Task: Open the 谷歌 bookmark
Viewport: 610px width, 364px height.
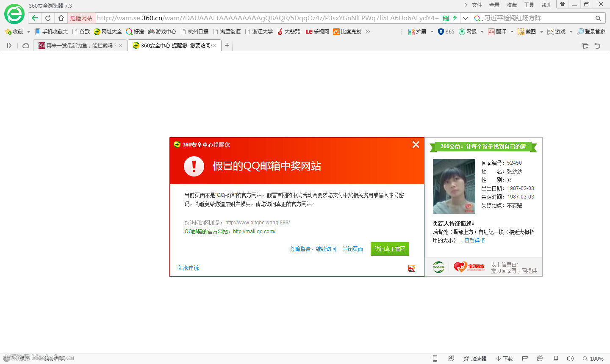Action: pyautogui.click(x=81, y=32)
